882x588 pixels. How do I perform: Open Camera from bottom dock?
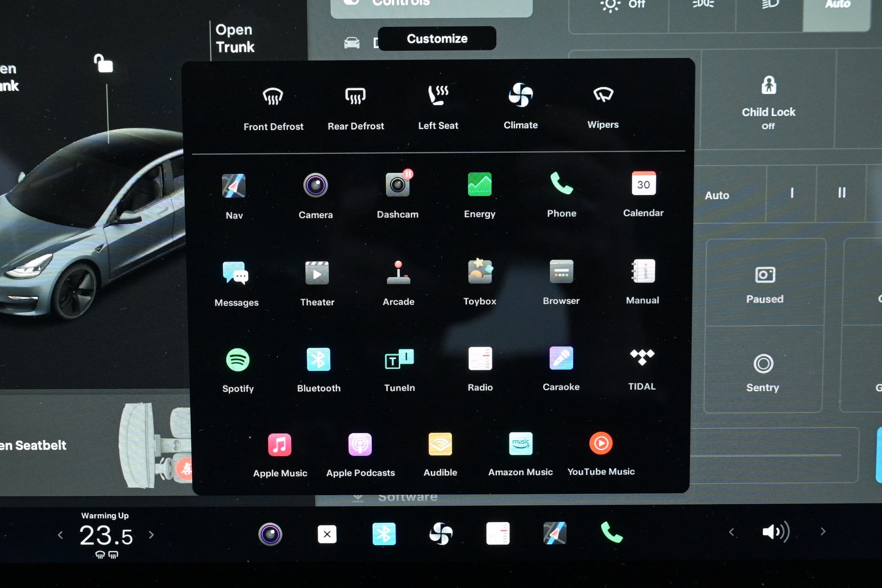tap(270, 534)
